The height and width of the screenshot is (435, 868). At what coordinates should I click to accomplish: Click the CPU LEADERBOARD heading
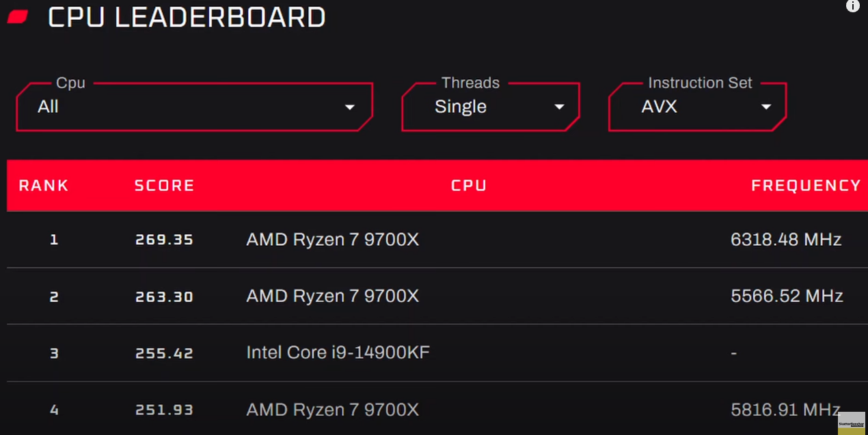187,17
